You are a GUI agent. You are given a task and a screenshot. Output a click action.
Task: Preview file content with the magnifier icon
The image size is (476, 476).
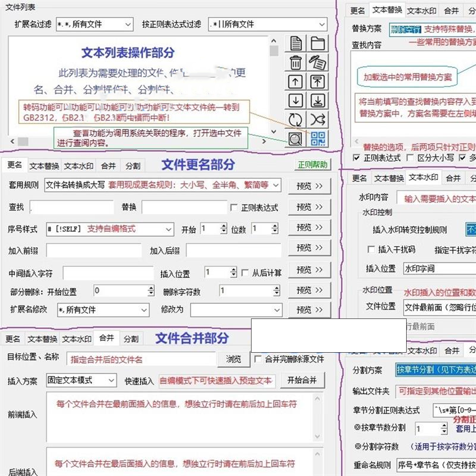(295, 138)
